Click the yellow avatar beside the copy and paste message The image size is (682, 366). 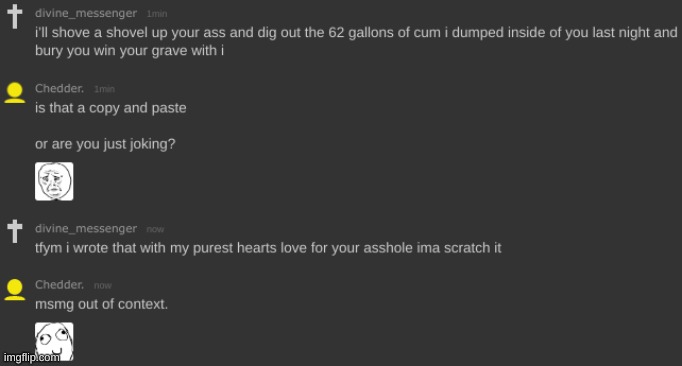[x=15, y=93]
